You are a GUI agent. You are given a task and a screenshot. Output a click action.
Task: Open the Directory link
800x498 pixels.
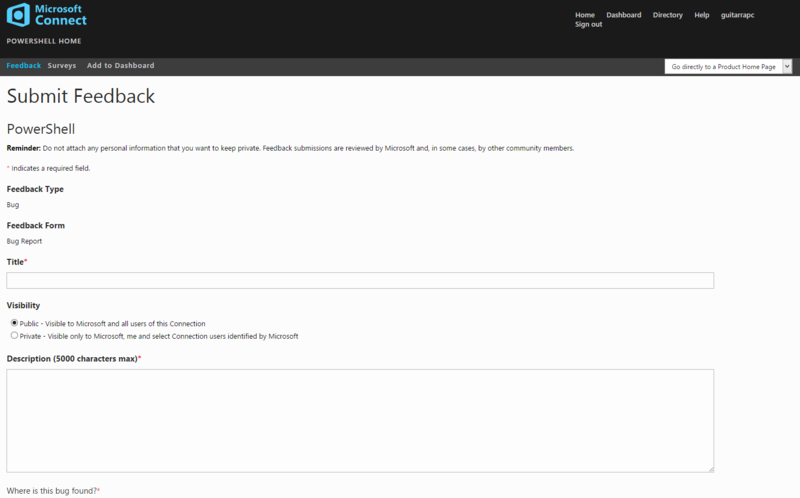(667, 15)
